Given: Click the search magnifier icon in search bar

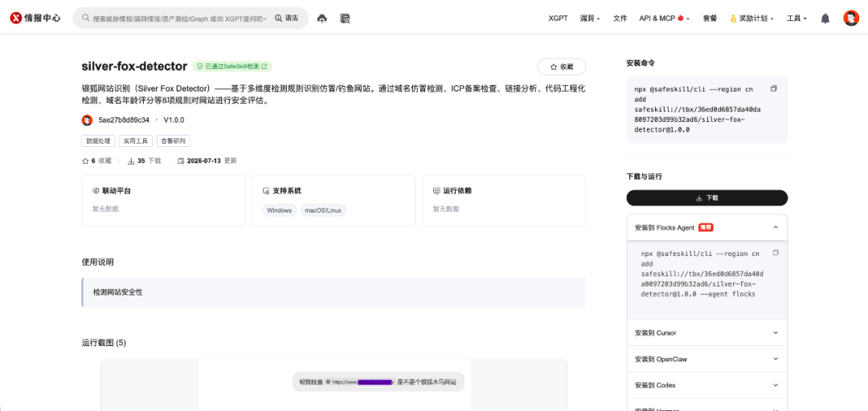Looking at the screenshot, I should (x=86, y=18).
